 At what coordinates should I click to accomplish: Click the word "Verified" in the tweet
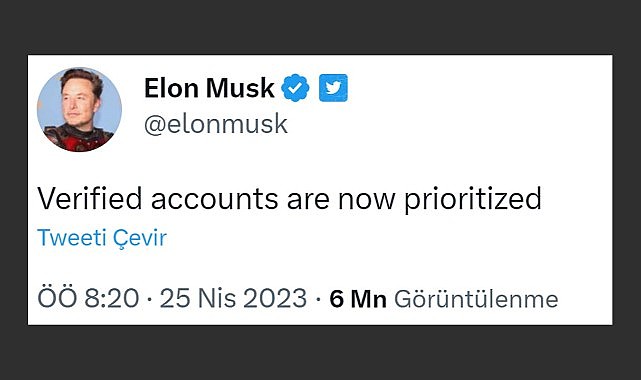90,199
